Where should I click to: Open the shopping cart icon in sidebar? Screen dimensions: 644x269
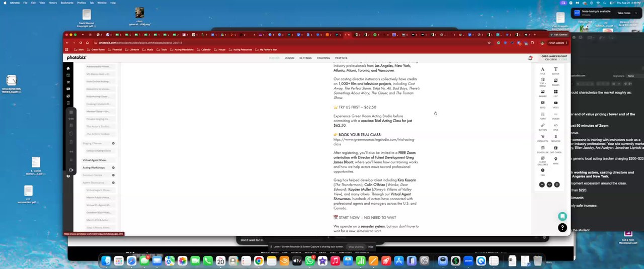coord(68,82)
